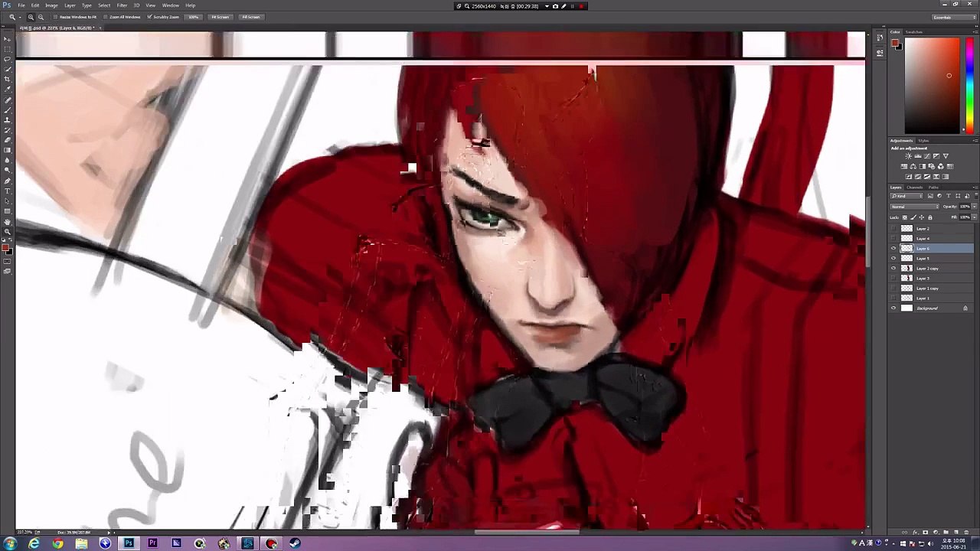Add a Vibrance adjustment
The image size is (980, 551).
click(x=946, y=156)
